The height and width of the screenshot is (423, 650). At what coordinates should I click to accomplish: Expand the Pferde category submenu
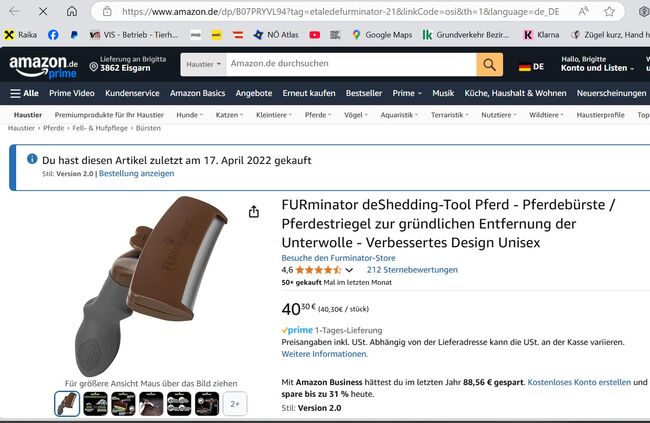coord(318,115)
